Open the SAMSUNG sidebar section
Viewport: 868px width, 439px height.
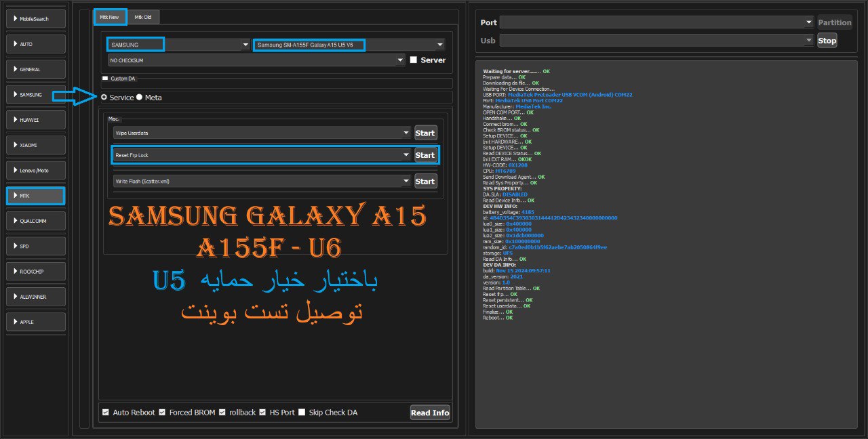pyautogui.click(x=36, y=95)
